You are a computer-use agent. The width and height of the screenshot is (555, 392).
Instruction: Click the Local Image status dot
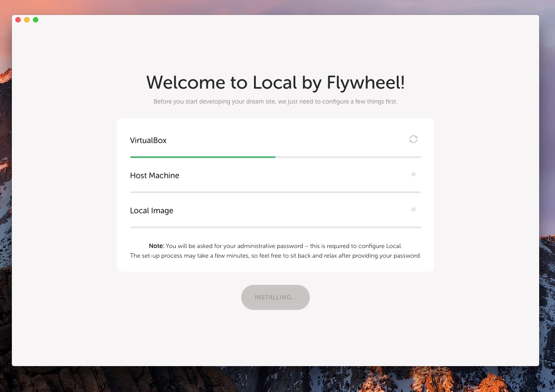pos(414,209)
